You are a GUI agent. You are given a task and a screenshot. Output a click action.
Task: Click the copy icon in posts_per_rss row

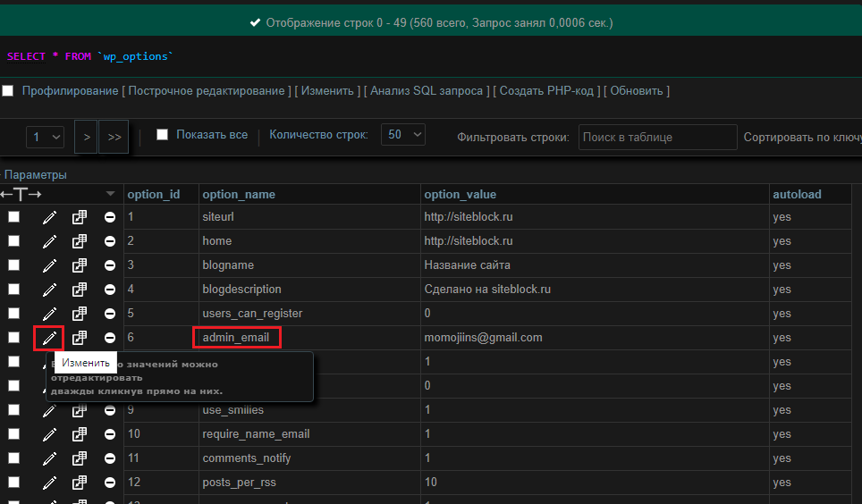pos(80,483)
